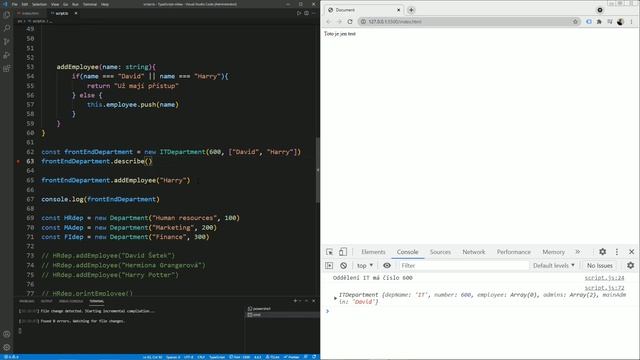Click the Run code icon in editor title bar
The image size is (640, 360).
(299, 13)
